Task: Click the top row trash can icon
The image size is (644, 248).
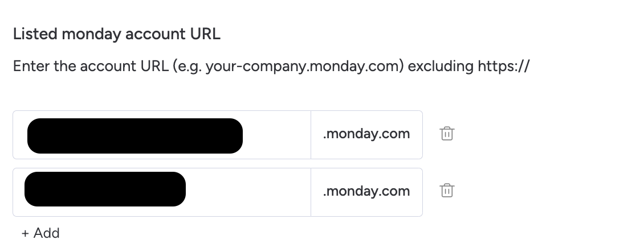Action: (x=447, y=134)
